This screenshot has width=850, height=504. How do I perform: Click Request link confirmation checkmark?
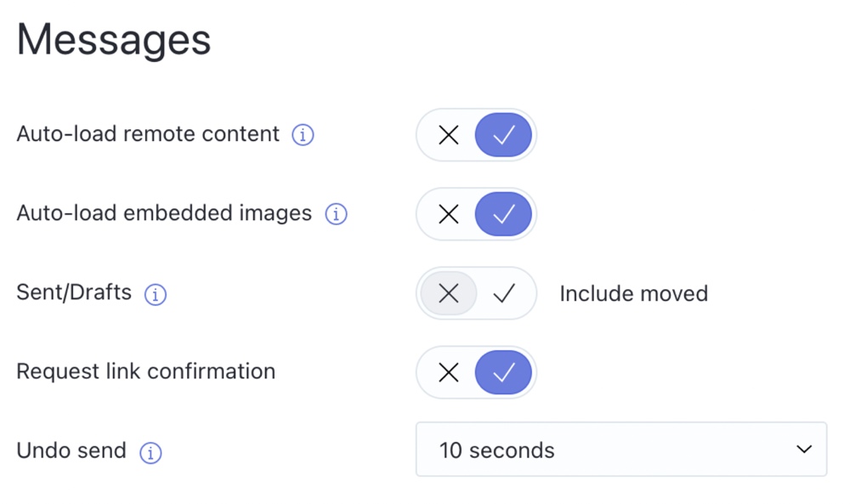coord(503,373)
